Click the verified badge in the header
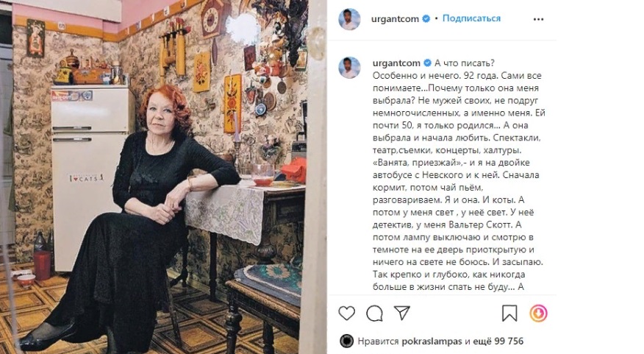 click(x=426, y=18)
